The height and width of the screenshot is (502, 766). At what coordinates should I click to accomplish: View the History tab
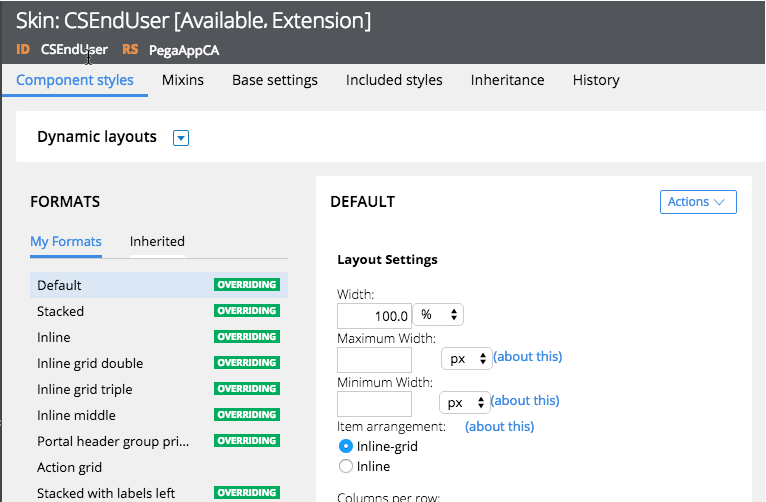coord(596,80)
